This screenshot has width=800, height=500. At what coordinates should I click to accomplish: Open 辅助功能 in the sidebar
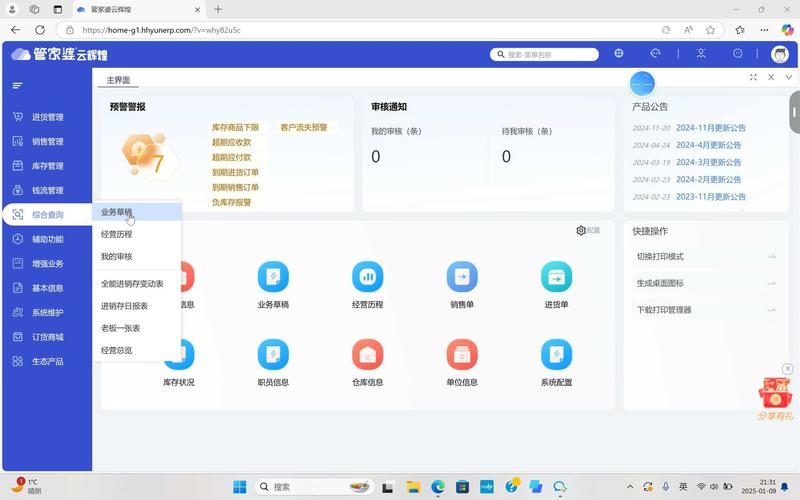pos(47,239)
